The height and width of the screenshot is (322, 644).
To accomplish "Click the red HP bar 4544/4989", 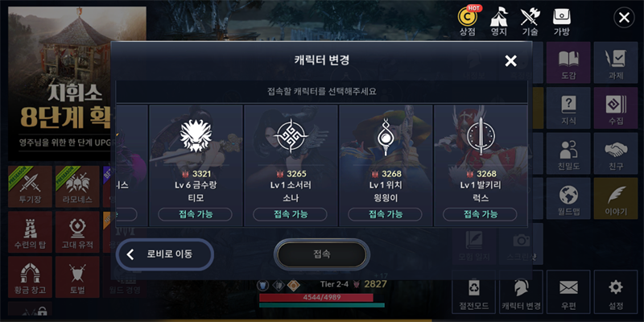I will click(x=316, y=297).
